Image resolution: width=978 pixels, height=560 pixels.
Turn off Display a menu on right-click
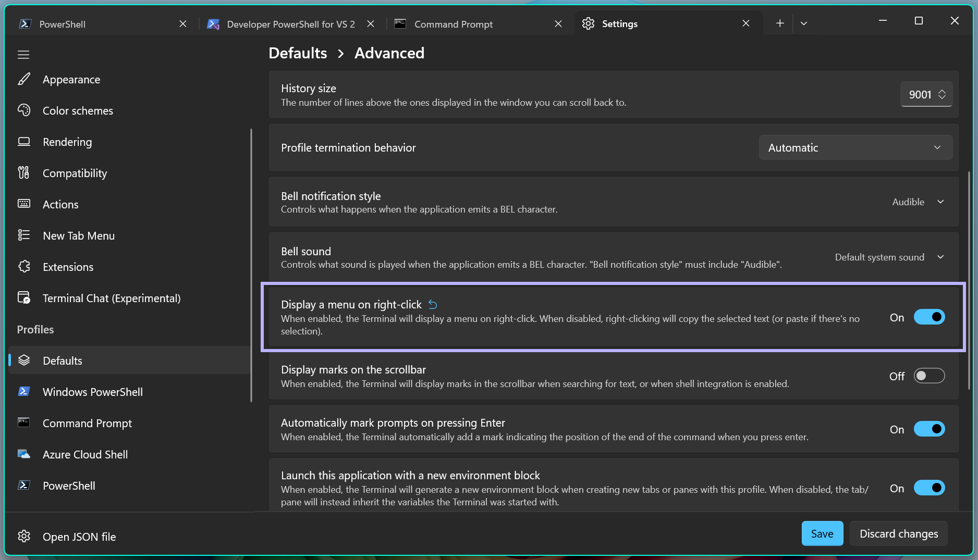(929, 317)
